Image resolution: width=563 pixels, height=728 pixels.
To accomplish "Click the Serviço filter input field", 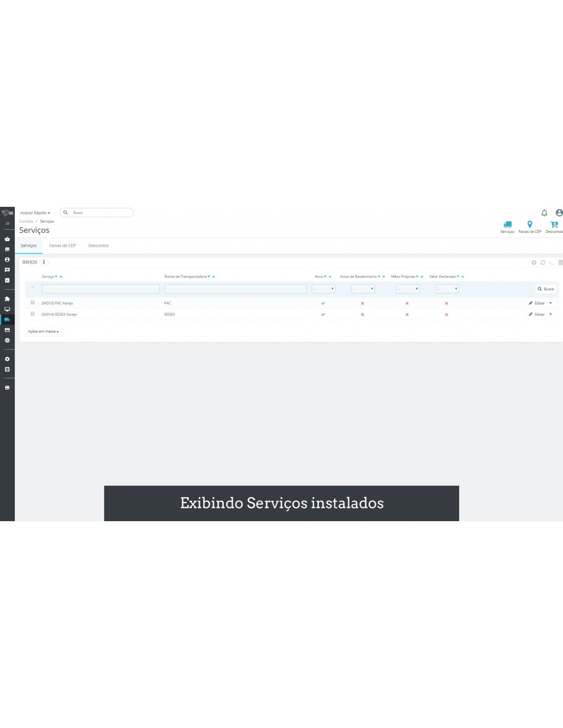I will pos(101,289).
